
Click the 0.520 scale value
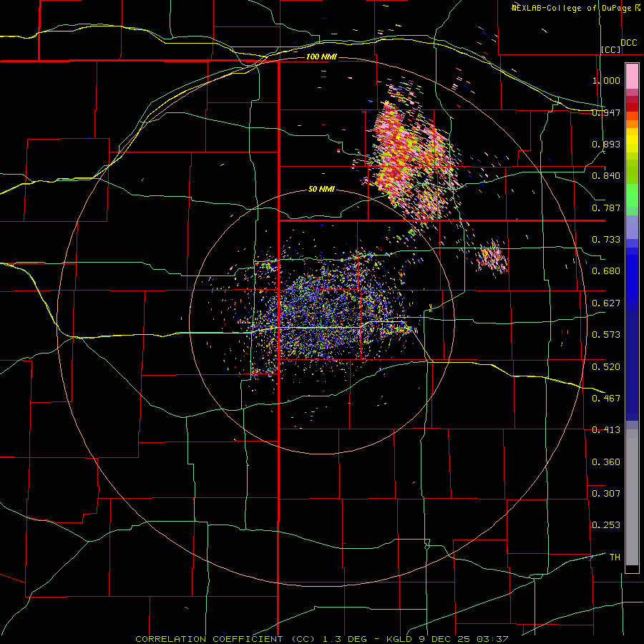[x=606, y=367]
